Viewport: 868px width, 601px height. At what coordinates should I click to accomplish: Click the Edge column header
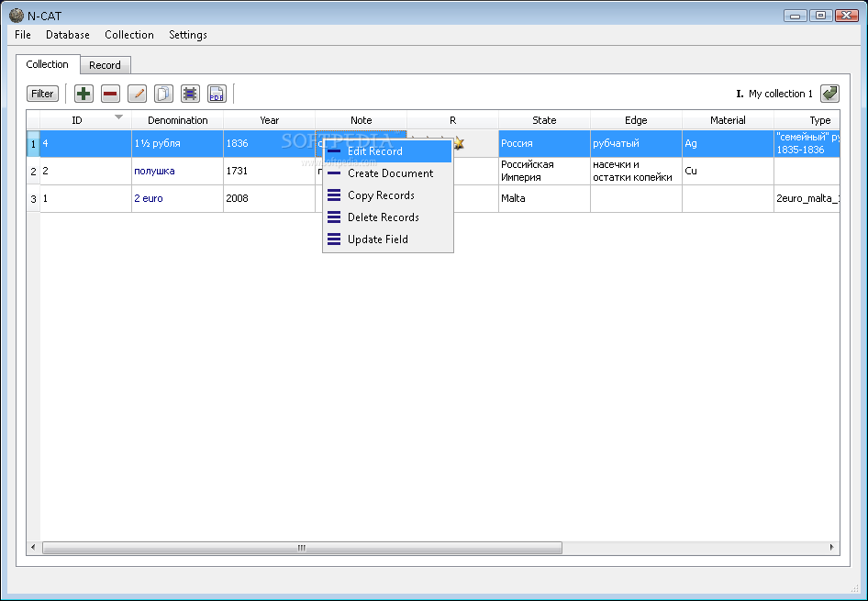coord(636,120)
